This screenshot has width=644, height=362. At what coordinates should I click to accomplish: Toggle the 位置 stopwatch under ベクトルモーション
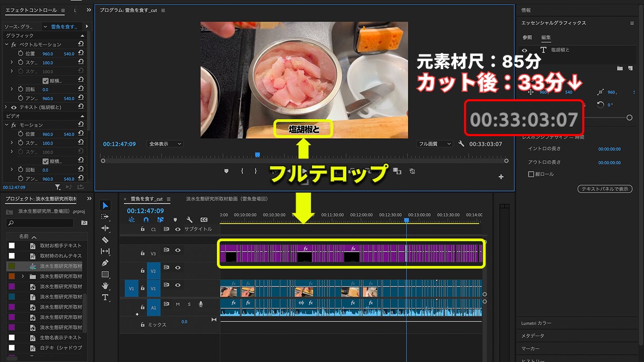pos(21,53)
